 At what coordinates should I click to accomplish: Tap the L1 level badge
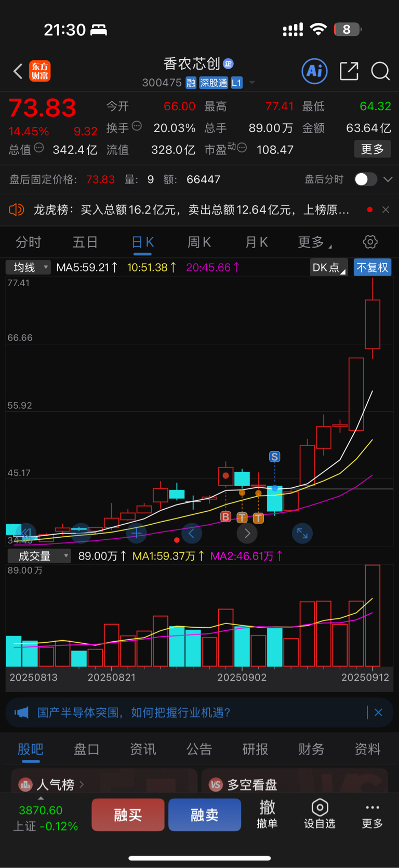[236, 83]
